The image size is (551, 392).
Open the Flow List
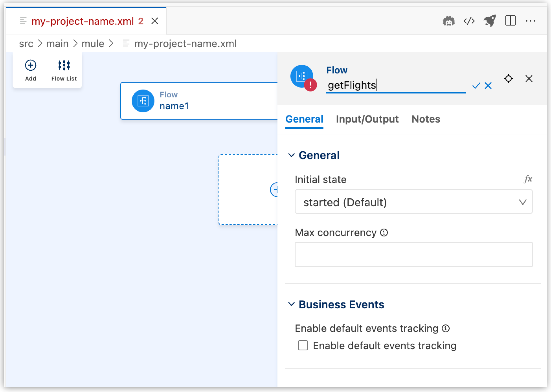pos(63,65)
